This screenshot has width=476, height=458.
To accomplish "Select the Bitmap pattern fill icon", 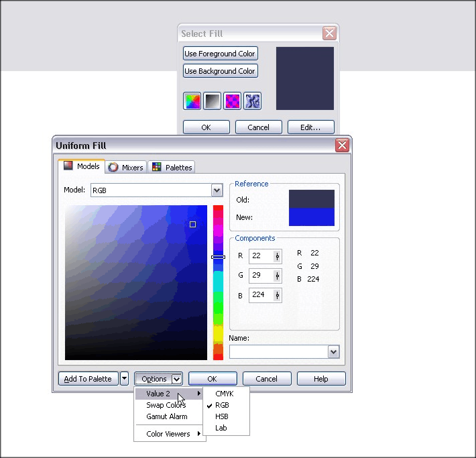I will click(x=232, y=101).
